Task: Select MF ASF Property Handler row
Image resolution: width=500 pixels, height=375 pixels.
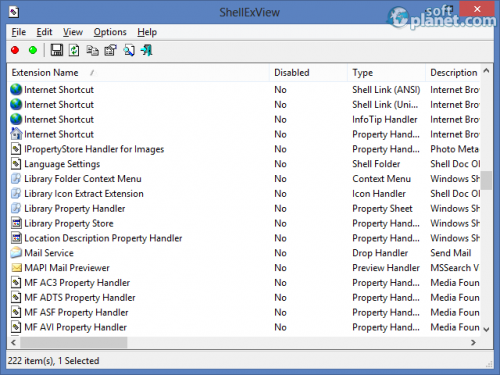Action: [x=244, y=312]
